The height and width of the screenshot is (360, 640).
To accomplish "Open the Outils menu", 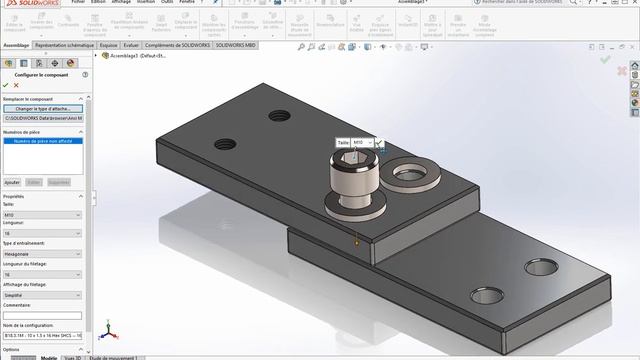I will [x=167, y=2].
